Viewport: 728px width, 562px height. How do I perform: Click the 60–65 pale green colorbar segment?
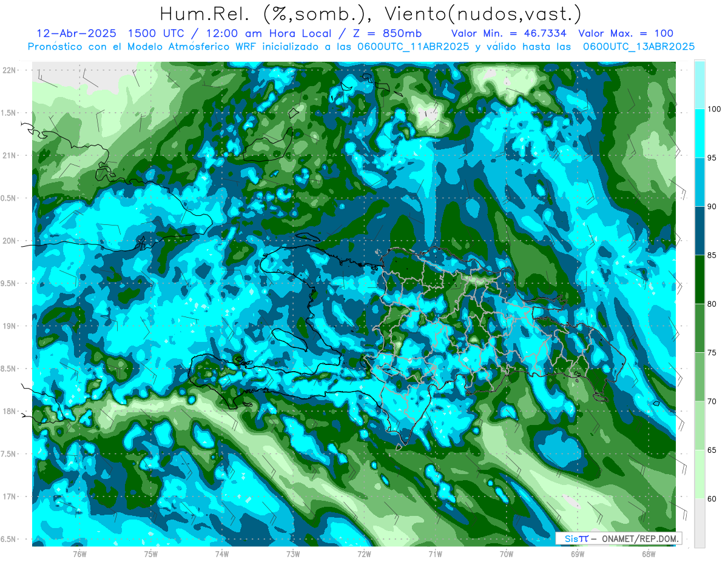[699, 474]
